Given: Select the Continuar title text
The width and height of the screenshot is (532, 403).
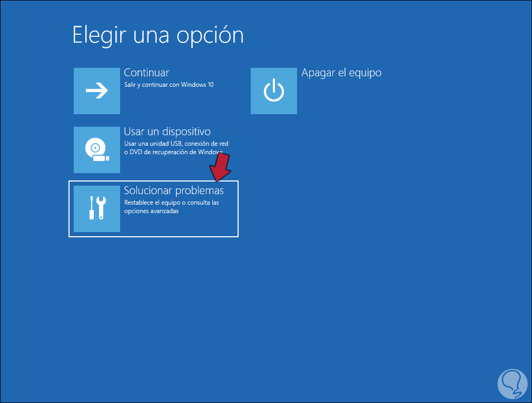Looking at the screenshot, I should click(x=146, y=73).
